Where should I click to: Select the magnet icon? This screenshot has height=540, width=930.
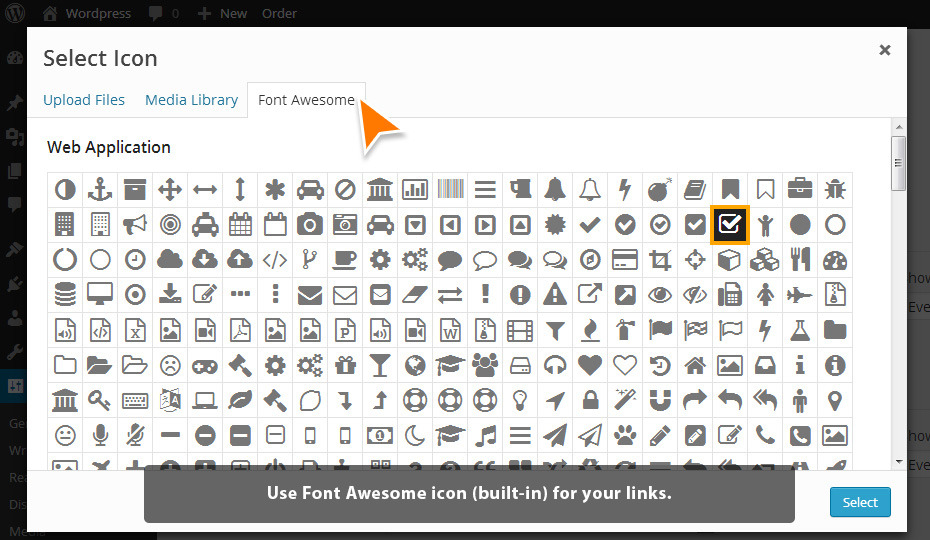coord(660,401)
